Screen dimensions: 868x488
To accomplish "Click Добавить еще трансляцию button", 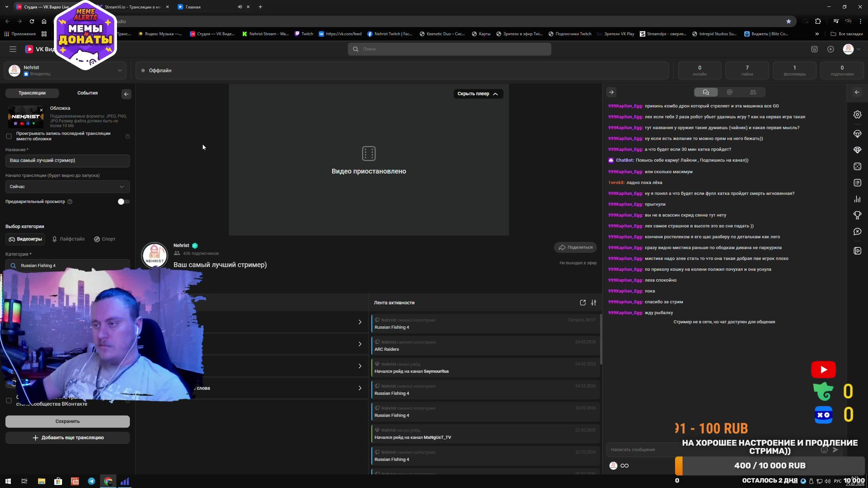I will click(67, 438).
